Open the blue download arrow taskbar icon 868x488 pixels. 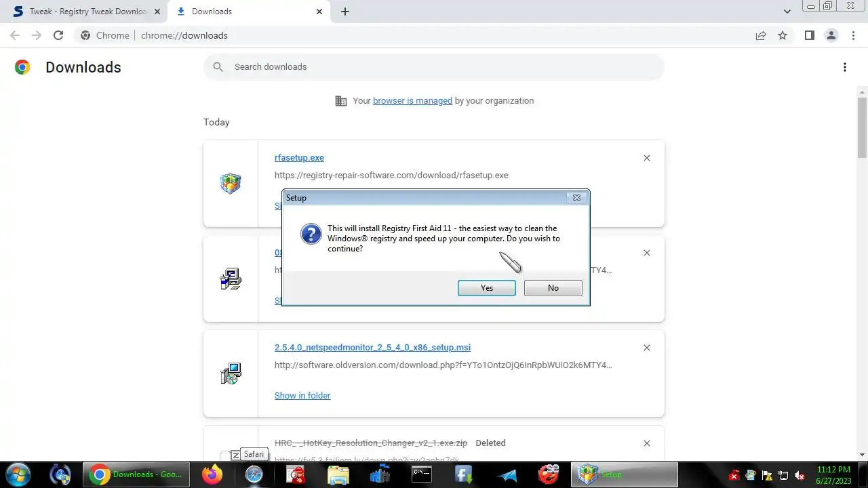point(464,474)
